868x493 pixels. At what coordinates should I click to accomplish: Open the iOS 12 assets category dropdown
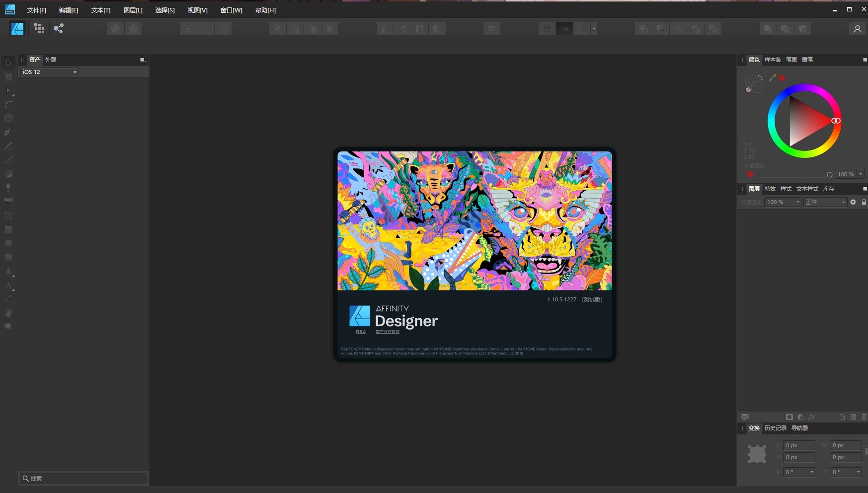pyautogui.click(x=49, y=72)
